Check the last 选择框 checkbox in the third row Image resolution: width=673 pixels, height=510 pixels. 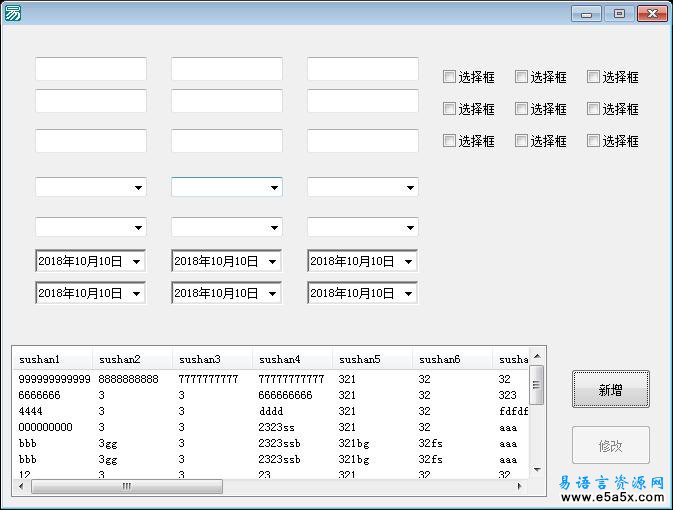(594, 141)
